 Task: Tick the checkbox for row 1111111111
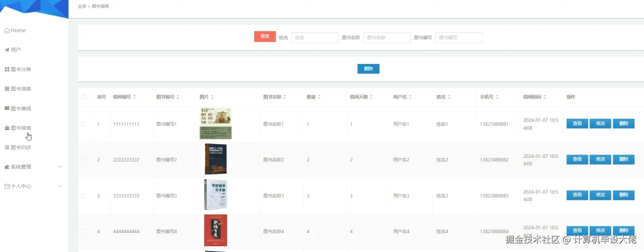point(84,124)
